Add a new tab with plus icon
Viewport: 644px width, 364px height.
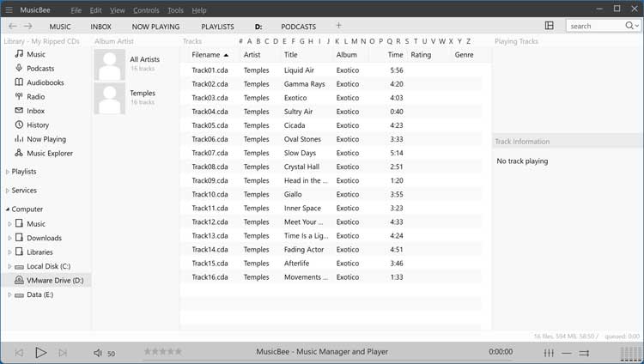tap(339, 26)
